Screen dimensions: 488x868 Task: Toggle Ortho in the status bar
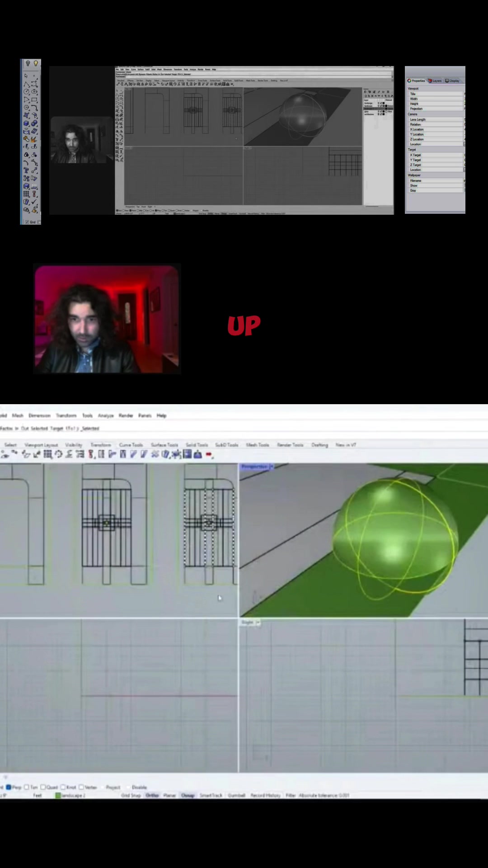tap(152, 795)
